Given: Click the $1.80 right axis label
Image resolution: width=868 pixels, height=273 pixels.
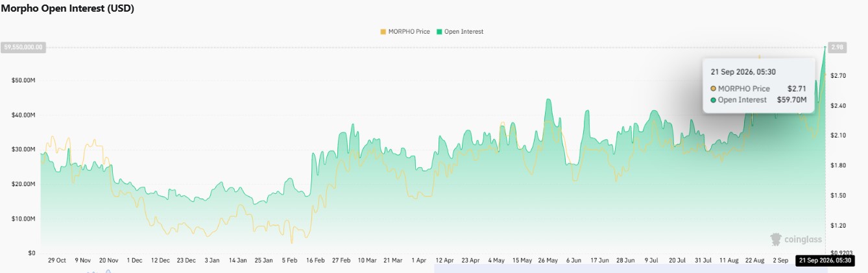Looking at the screenshot, I should click(838, 165).
